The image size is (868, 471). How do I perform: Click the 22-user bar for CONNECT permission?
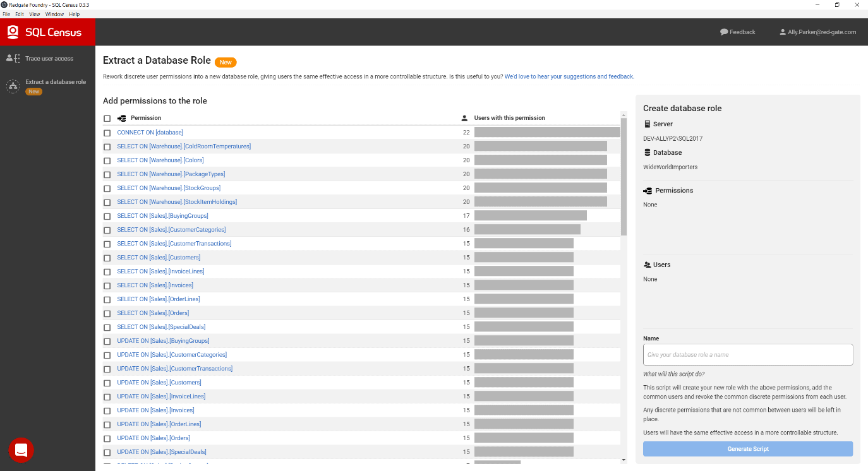(547, 132)
